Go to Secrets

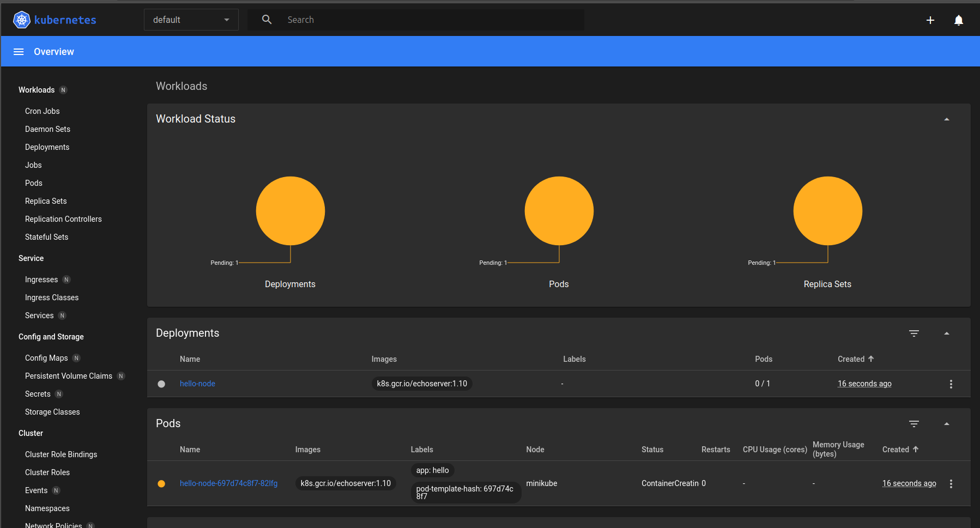(38, 394)
